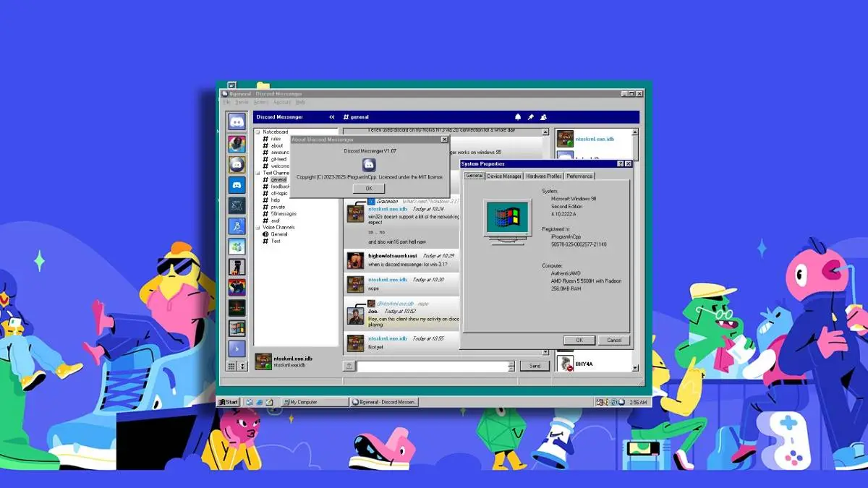Click OK in the About Discord Messenger dialog
This screenshot has width=868, height=488.
[x=369, y=188]
